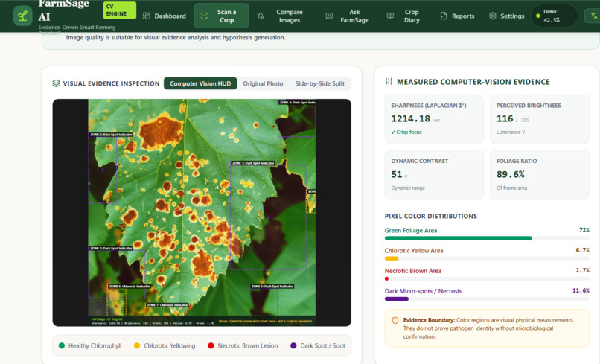Click the Reports document icon
Viewport: 600px width, 364px height.
[444, 16]
